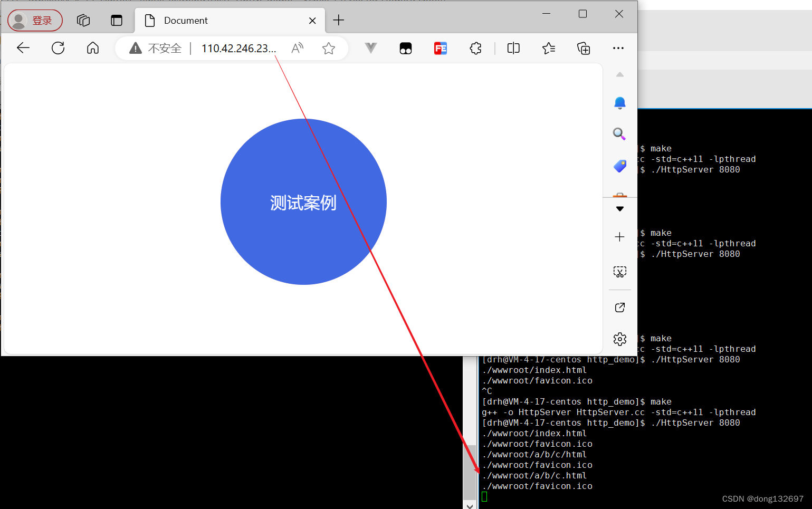Open Edge settings and more menu
Viewport: 812px width, 509px height.
(618, 49)
